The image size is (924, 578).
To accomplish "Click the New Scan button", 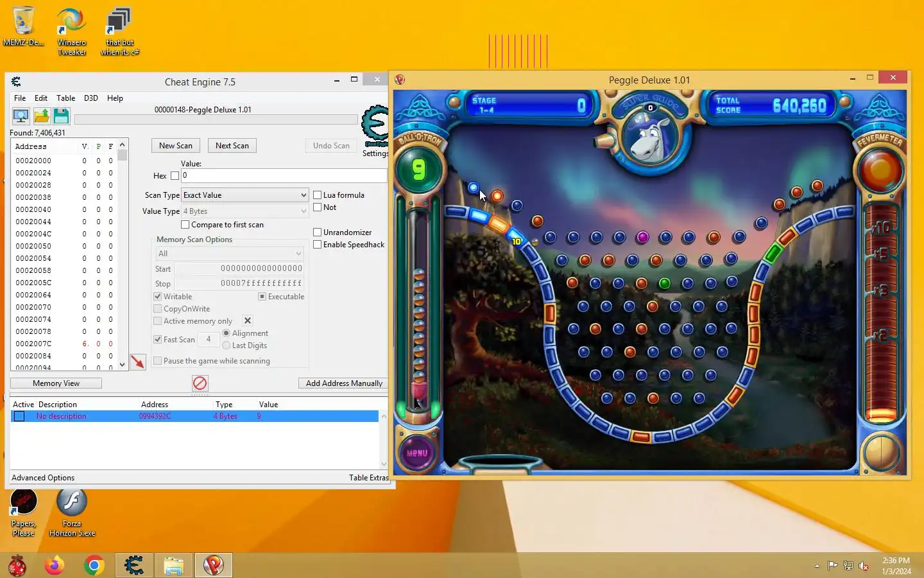I will [x=176, y=146].
